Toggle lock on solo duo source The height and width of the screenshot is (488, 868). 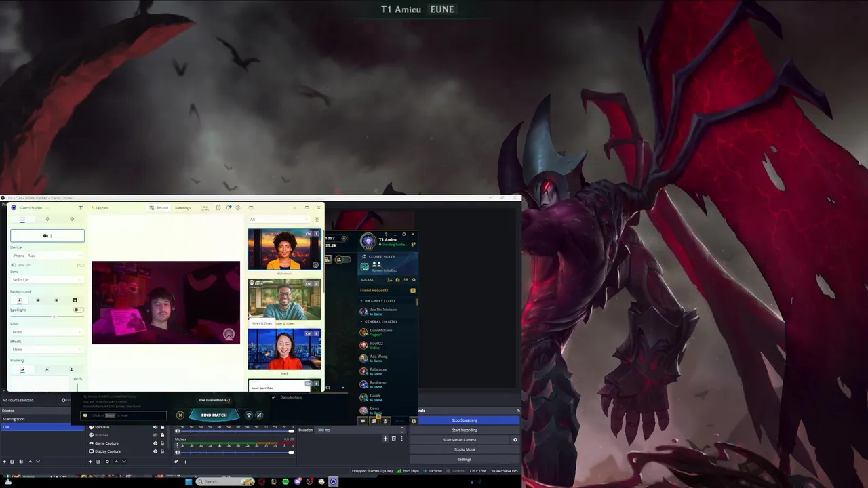point(162,427)
